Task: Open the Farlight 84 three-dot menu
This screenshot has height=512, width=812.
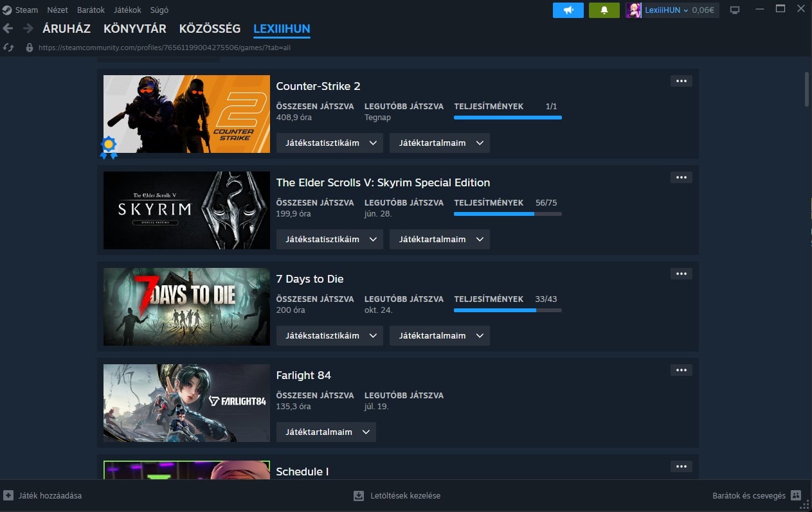Action: (681, 370)
